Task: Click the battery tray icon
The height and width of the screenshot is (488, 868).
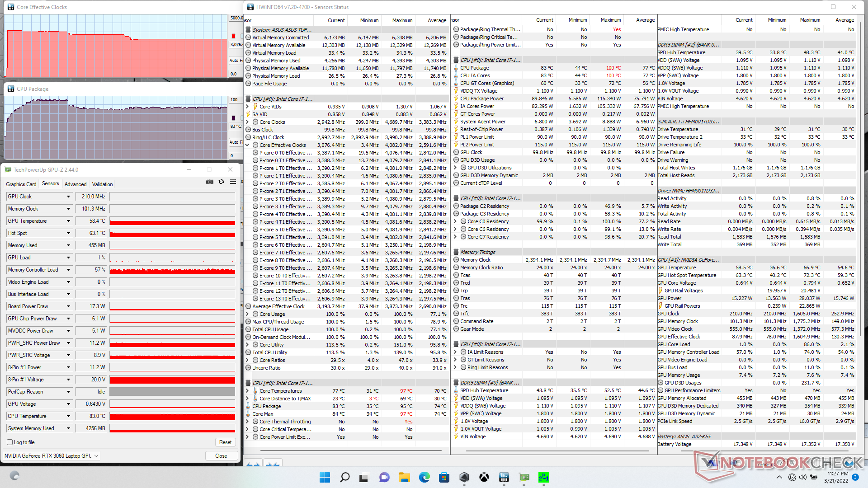Action: (814, 477)
